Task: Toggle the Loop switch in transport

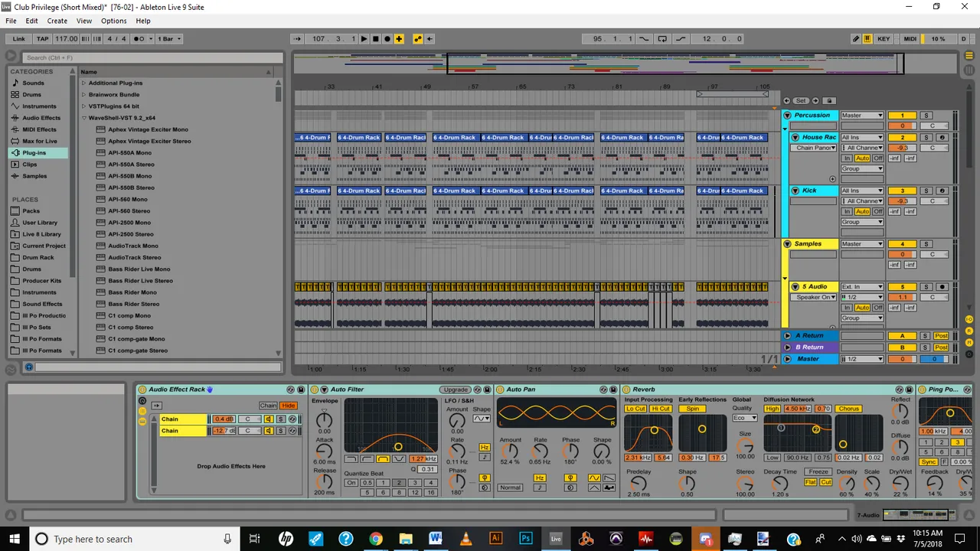Action: [662, 39]
